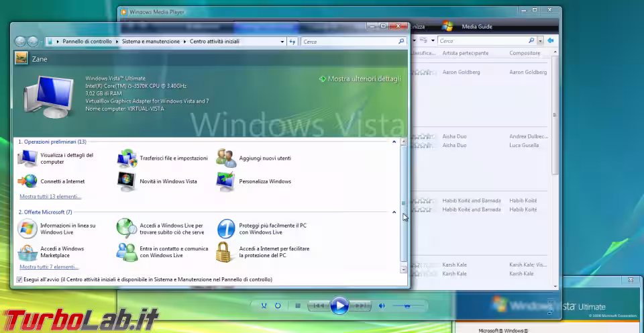This screenshot has height=333, width=644.
Task: Launch the Connetti a Internet icon
Action: (28, 181)
